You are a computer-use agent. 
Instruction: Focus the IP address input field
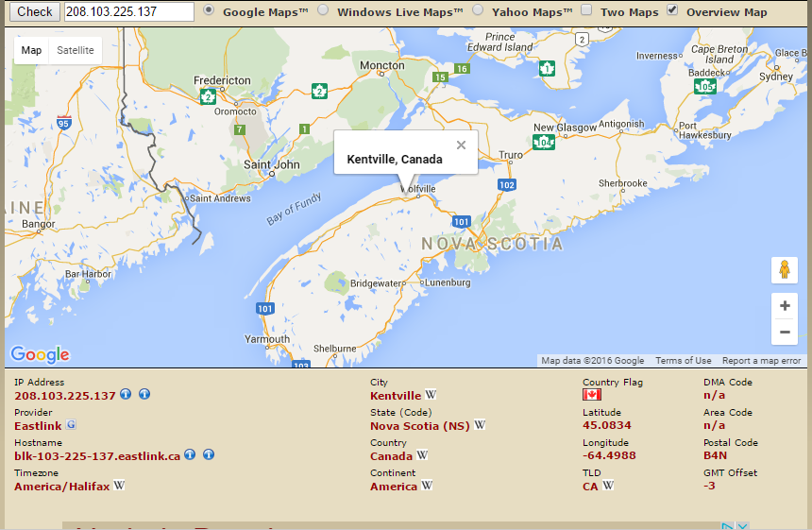129,11
